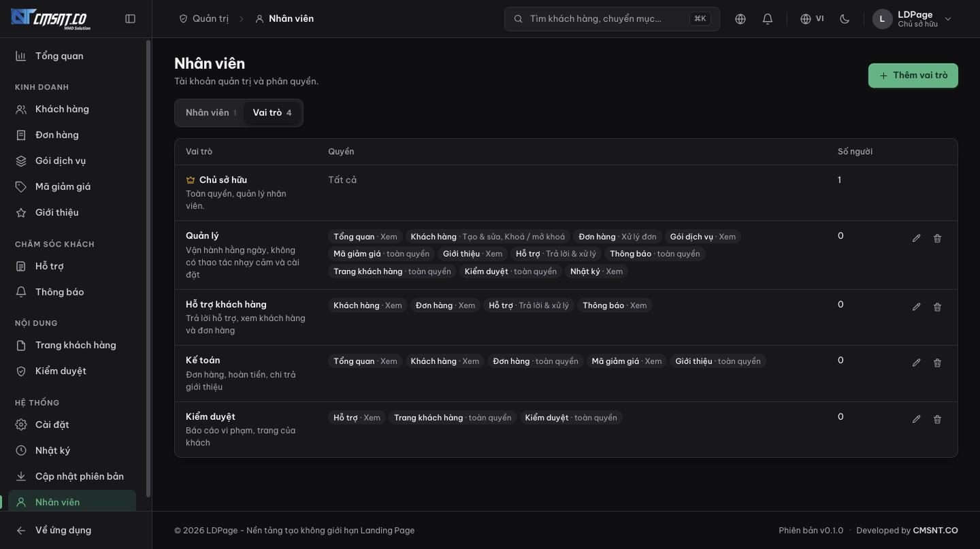Click the globe icon beside the search bar

(x=740, y=19)
